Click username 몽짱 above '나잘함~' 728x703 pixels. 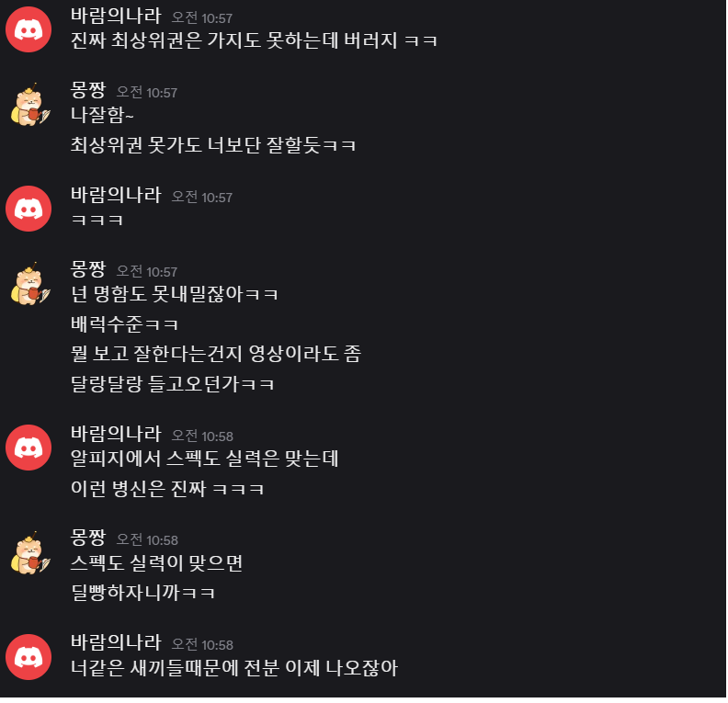tap(88, 90)
